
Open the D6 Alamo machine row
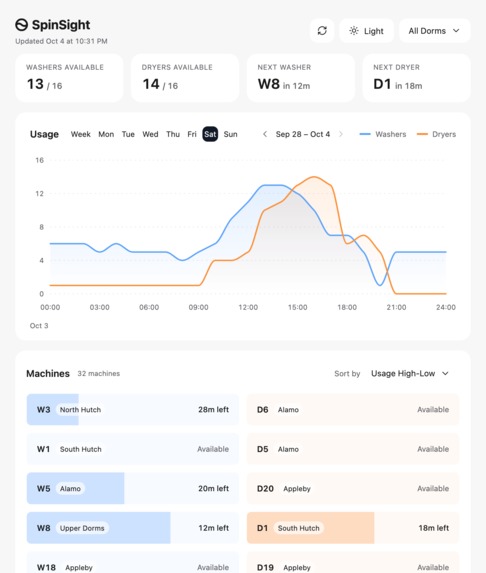point(353,409)
